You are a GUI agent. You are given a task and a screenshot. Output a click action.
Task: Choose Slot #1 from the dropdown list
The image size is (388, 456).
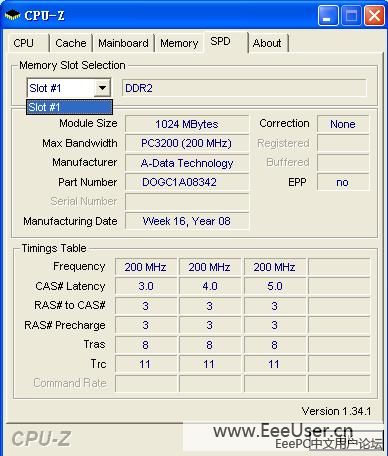tap(70, 107)
